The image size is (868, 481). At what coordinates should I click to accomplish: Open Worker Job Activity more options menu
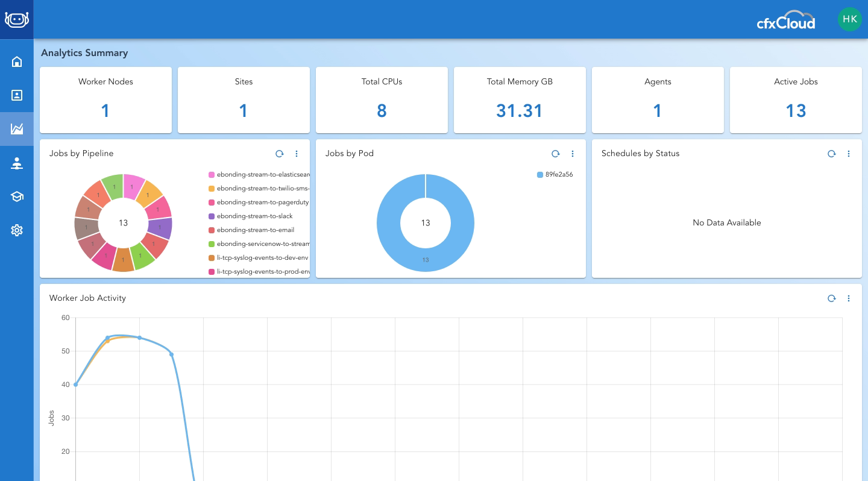[849, 298]
